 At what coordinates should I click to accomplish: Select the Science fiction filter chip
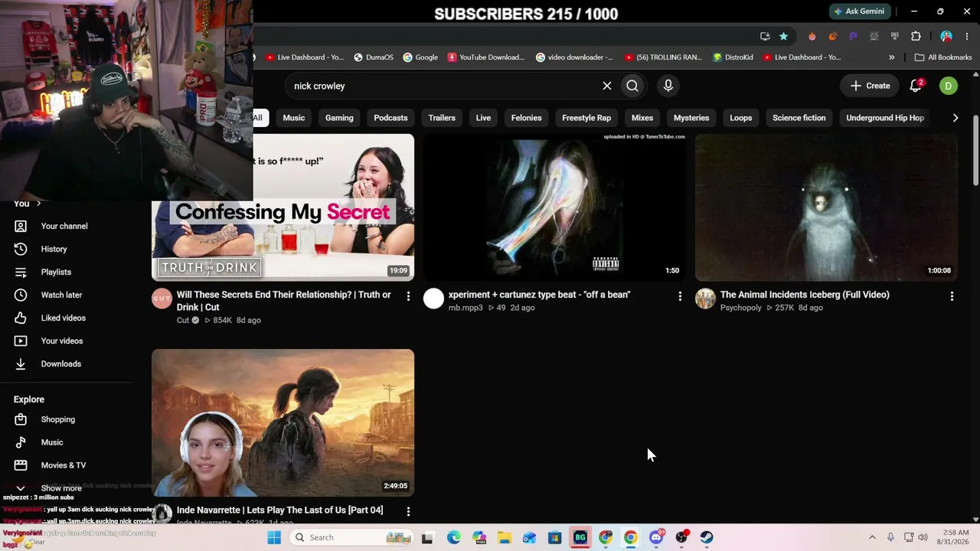(799, 118)
